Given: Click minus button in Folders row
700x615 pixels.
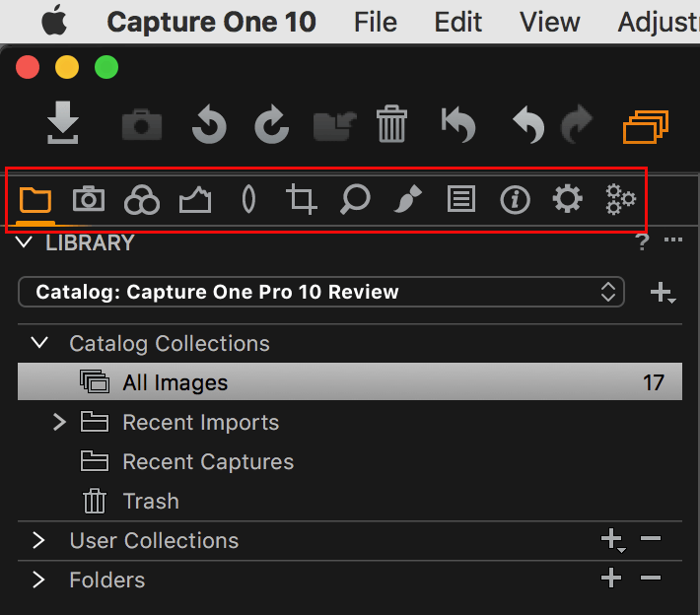Looking at the screenshot, I should (x=651, y=578).
